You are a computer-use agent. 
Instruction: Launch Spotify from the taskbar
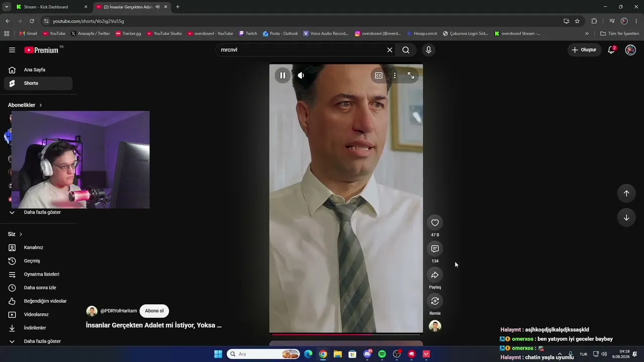pyautogui.click(x=382, y=354)
